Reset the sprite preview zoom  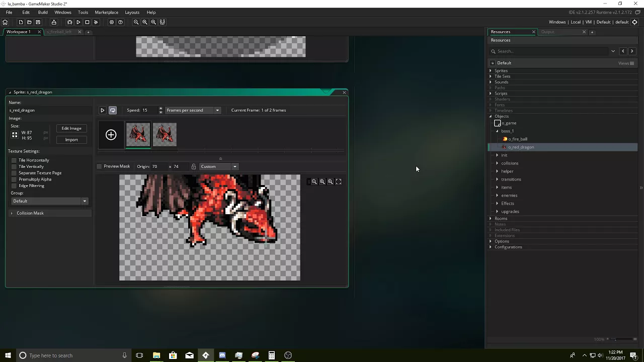pyautogui.click(x=322, y=182)
